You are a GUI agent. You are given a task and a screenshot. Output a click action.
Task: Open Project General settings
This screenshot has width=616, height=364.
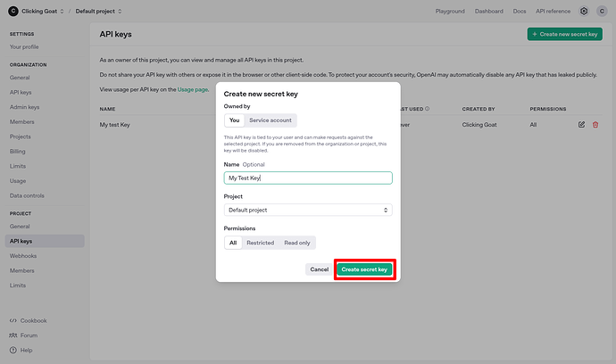point(20,227)
